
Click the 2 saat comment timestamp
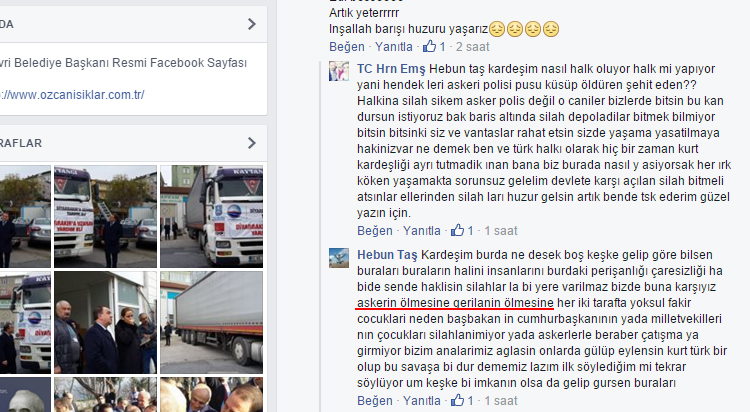click(472, 46)
